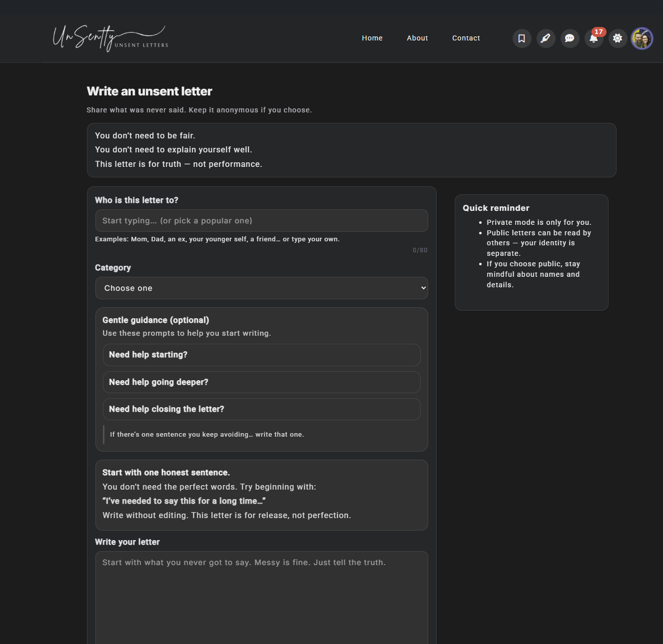Click the 'I've needed to say this' starter phrase
The height and width of the screenshot is (644, 663).
pos(184,501)
